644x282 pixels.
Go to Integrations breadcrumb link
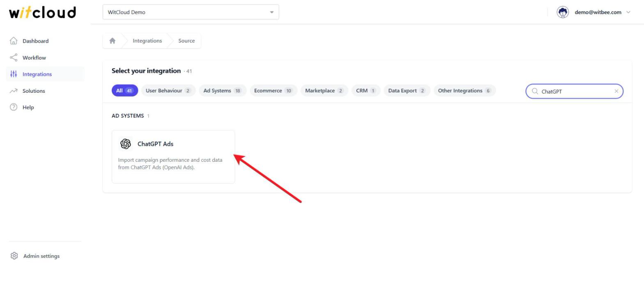pyautogui.click(x=147, y=41)
